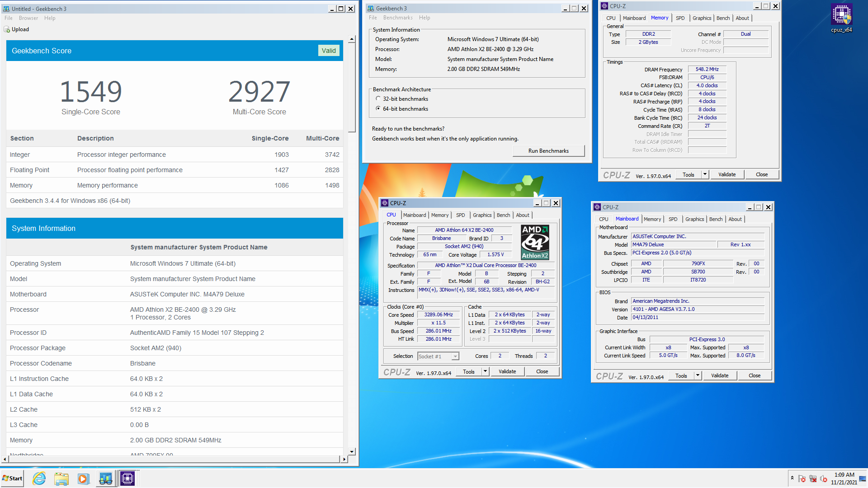This screenshot has width=868, height=488.
Task: Click the Upload icon in Geekbench results
Action: (7, 29)
